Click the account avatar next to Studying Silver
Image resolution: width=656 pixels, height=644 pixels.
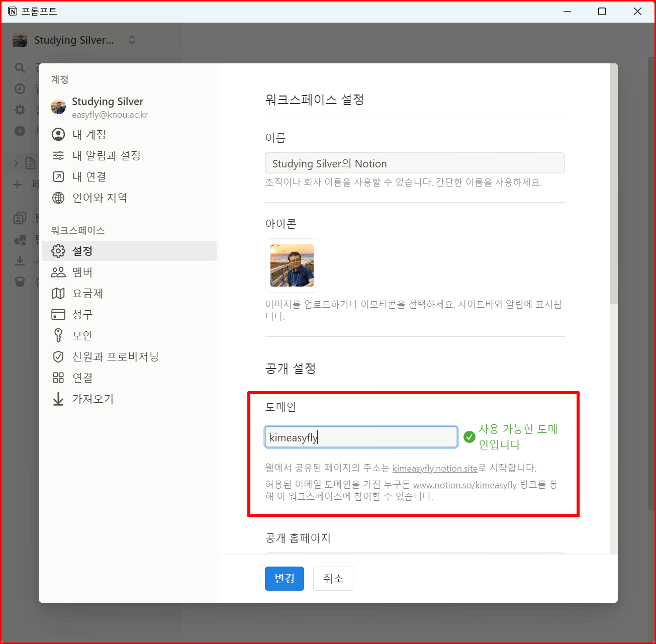pos(58,107)
